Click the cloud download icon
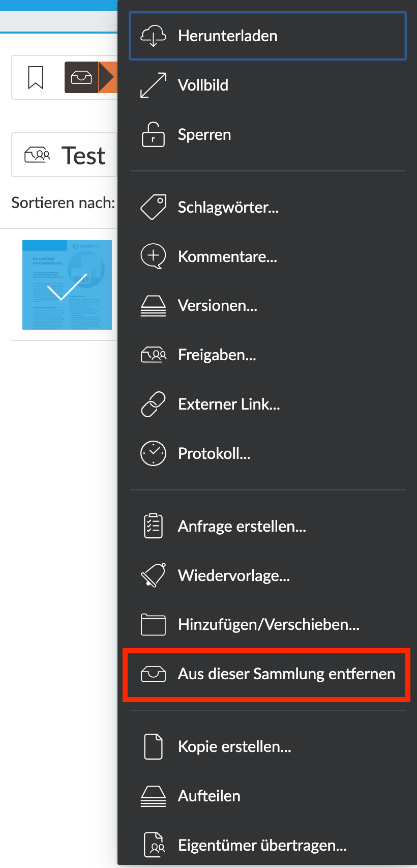417x868 pixels. click(153, 36)
